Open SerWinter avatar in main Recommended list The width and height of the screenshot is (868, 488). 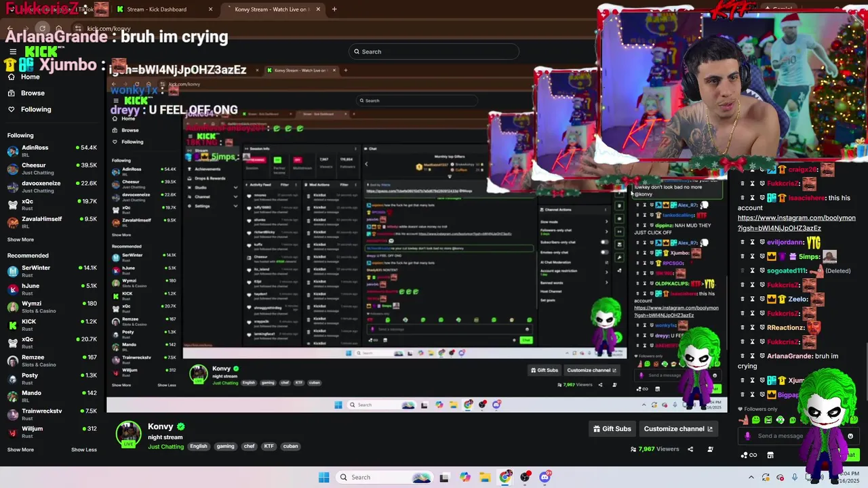click(13, 271)
